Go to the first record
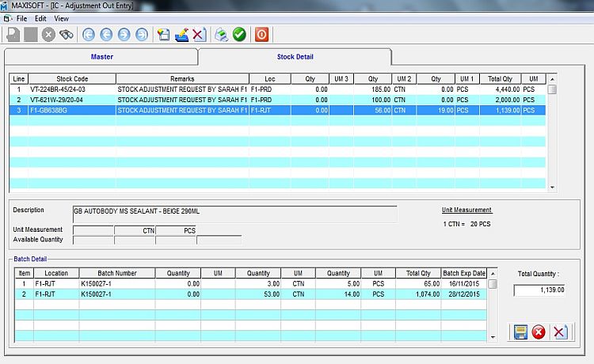Viewport: 594px width, 364px height. [88, 35]
